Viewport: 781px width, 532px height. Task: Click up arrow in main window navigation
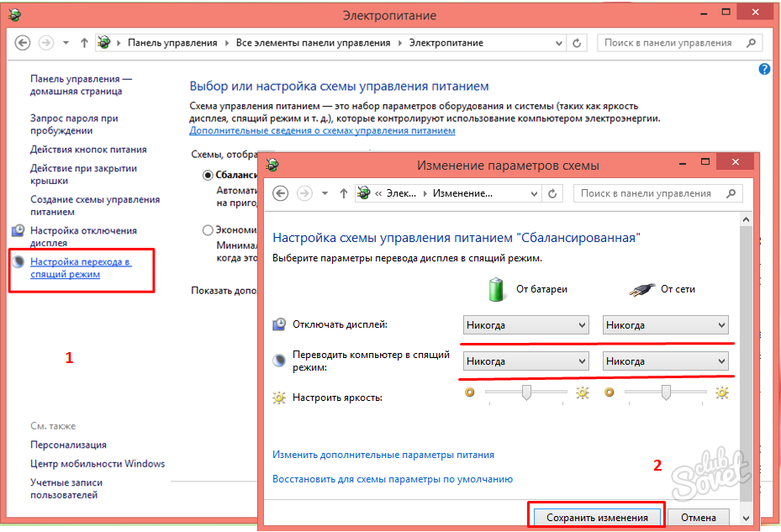pos(84,42)
